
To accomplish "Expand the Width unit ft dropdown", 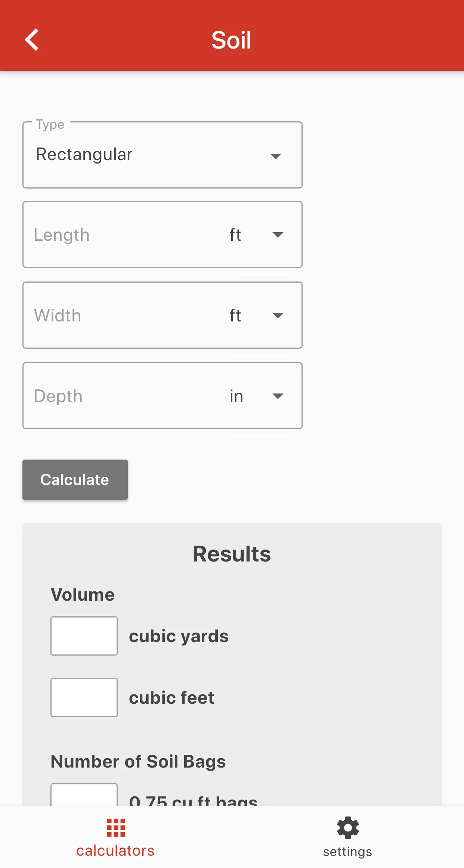I will coord(256,315).
